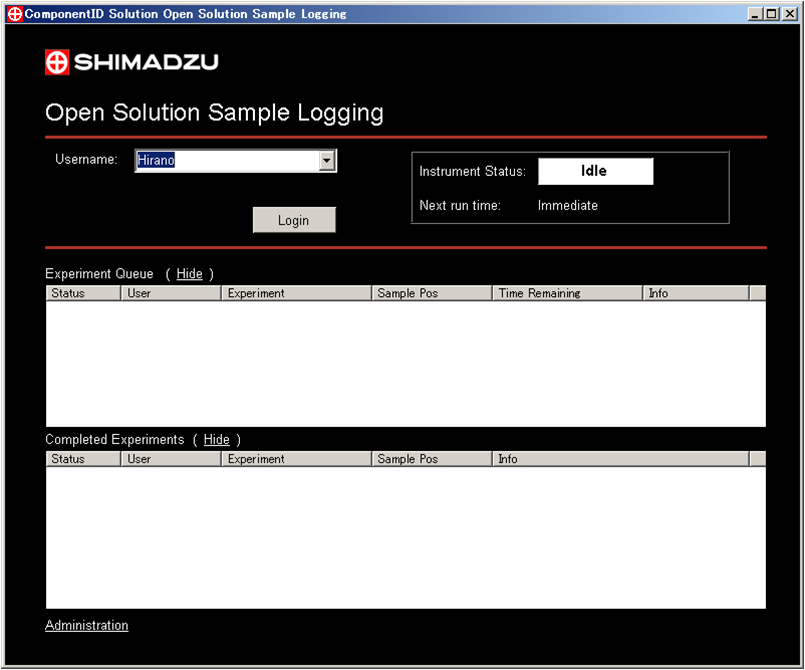Click Experiment header in Completed Experiments
805x670 pixels.
[x=296, y=459]
